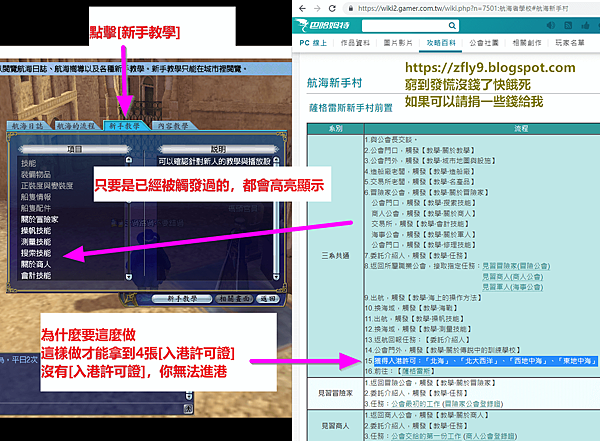Open 見習商人(商人公會) link

[x=512, y=276]
